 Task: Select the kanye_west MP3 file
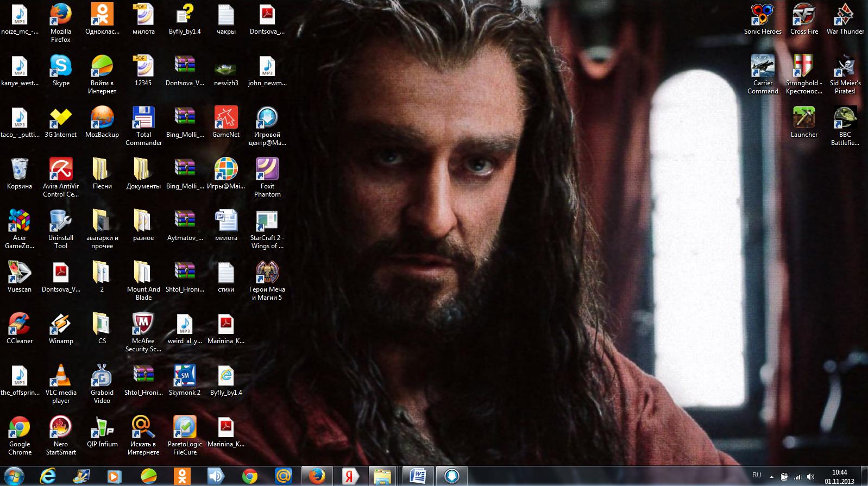pyautogui.click(x=20, y=71)
